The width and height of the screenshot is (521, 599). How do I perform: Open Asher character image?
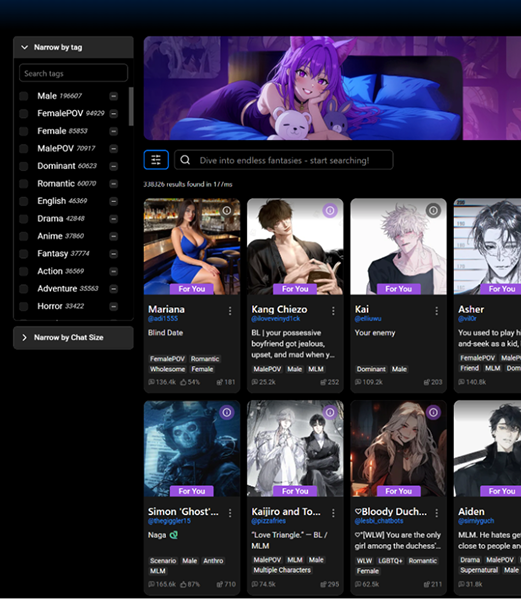tap(487, 246)
